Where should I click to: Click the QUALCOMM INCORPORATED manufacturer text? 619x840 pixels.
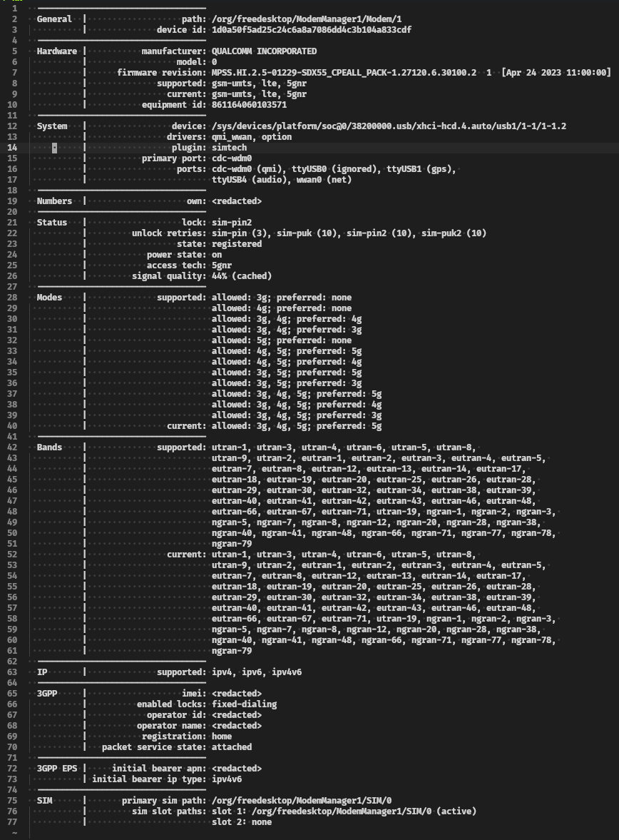(x=264, y=51)
